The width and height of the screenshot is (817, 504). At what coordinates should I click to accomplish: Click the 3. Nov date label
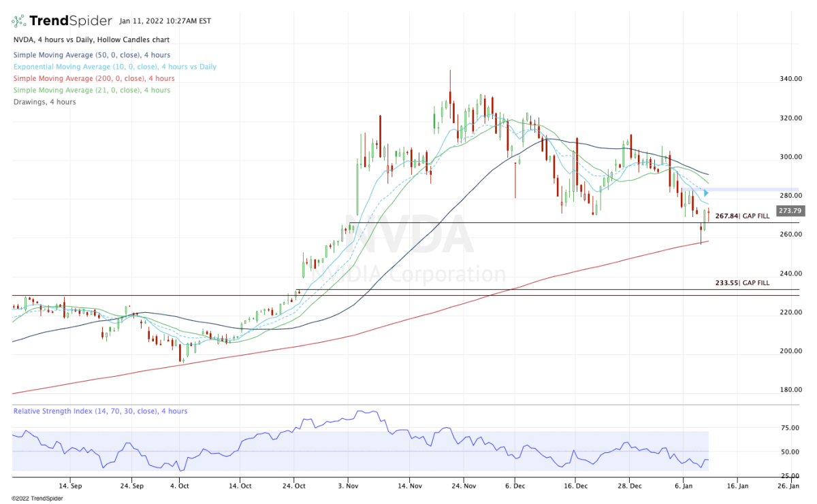click(347, 486)
